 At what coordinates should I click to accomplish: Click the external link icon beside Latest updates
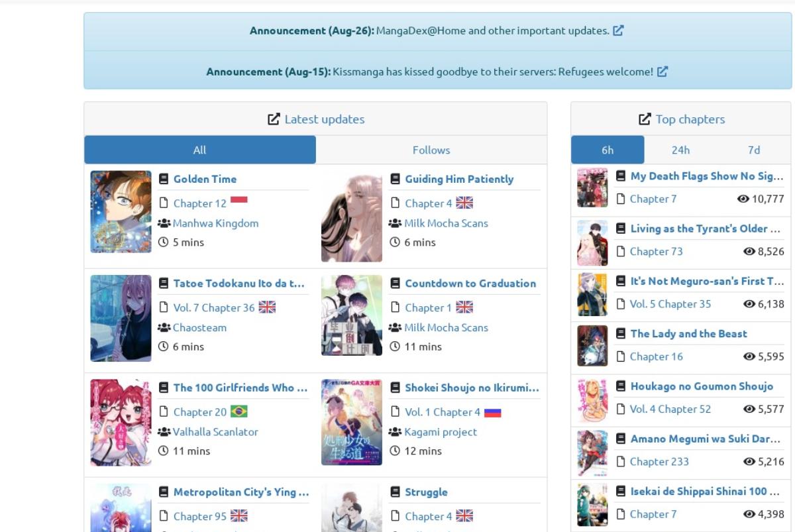tap(274, 119)
